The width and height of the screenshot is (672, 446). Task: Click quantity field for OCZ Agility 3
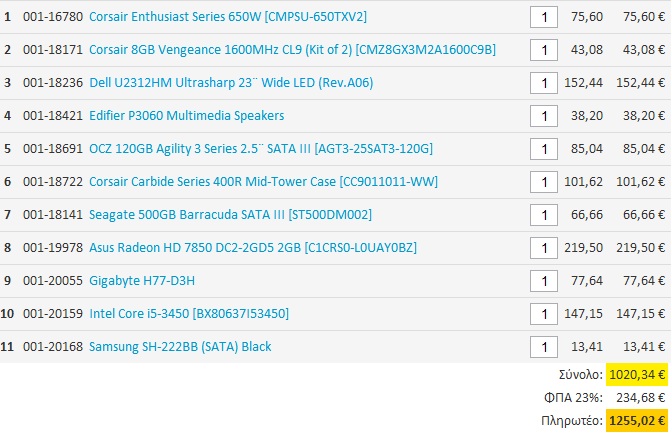(x=544, y=149)
